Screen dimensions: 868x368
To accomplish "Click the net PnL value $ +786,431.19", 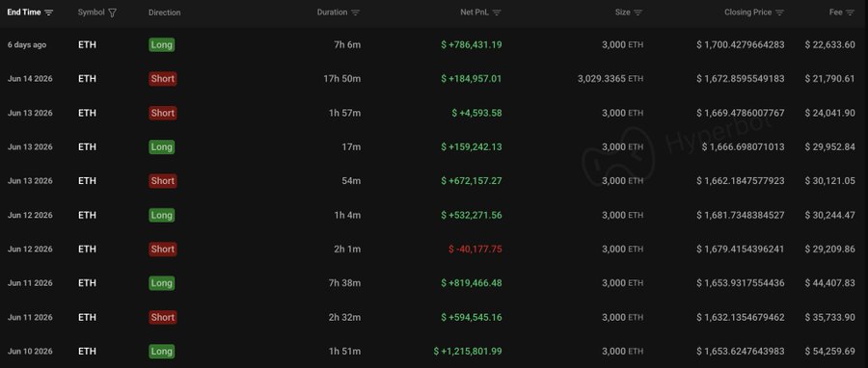I will point(472,44).
